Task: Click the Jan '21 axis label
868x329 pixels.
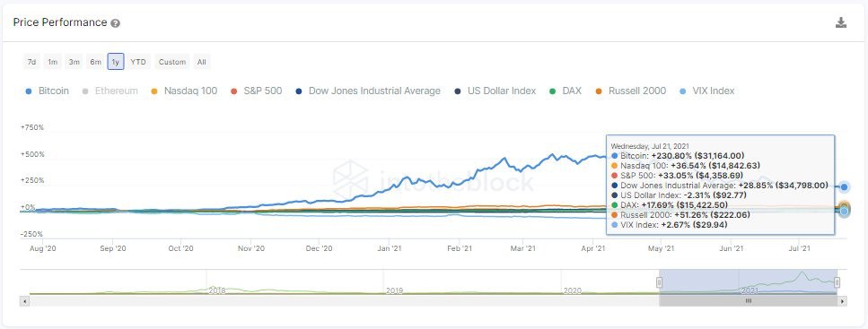Action: (x=390, y=249)
